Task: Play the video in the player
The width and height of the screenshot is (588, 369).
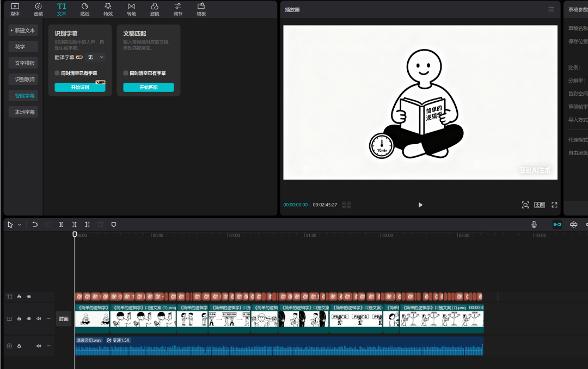Action: 420,205
